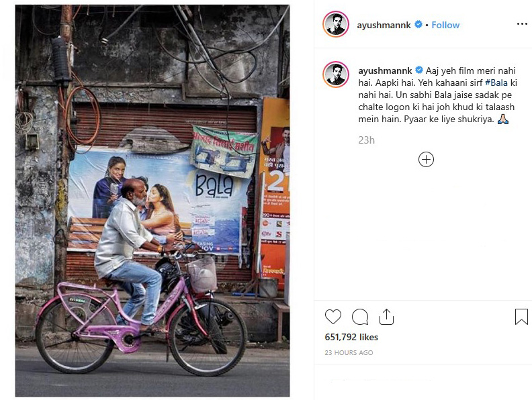This screenshot has width=532, height=400.
Task: Click the verified badge in the caption
Action: [419, 70]
